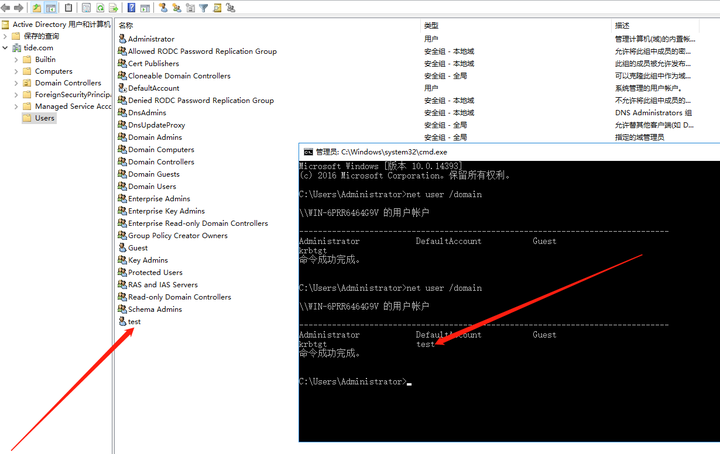Open the Properties toolbar icon
This screenshot has width=720, height=454.
tap(86, 8)
